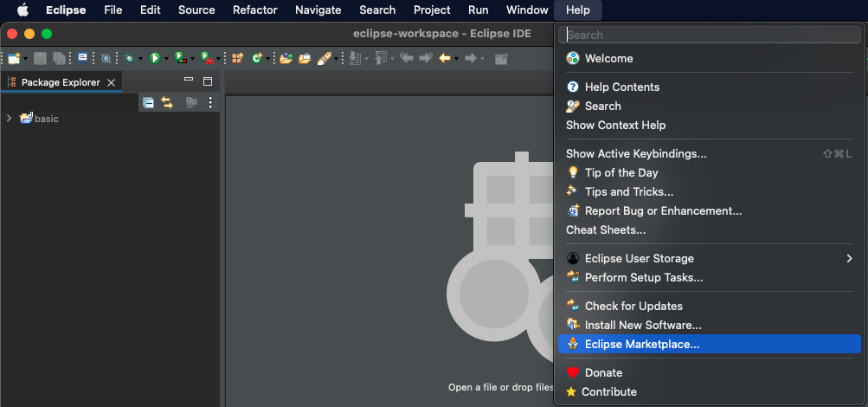Click Collapse All in Package Explorer
The image size is (868, 407).
pos(148,102)
